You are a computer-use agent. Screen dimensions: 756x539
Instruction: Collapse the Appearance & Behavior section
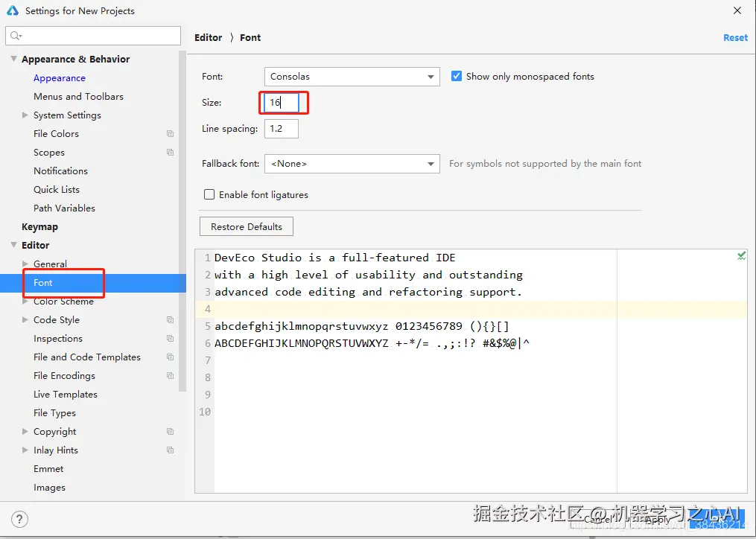click(x=13, y=59)
